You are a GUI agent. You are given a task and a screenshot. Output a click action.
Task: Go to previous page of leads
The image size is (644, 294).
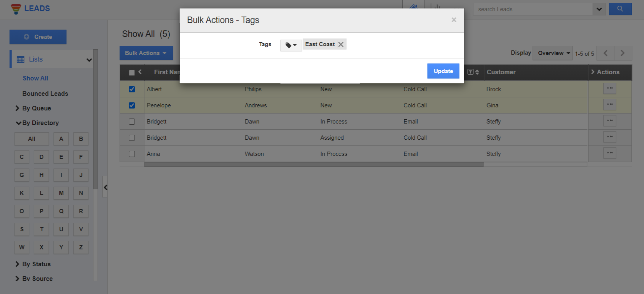[x=605, y=53]
